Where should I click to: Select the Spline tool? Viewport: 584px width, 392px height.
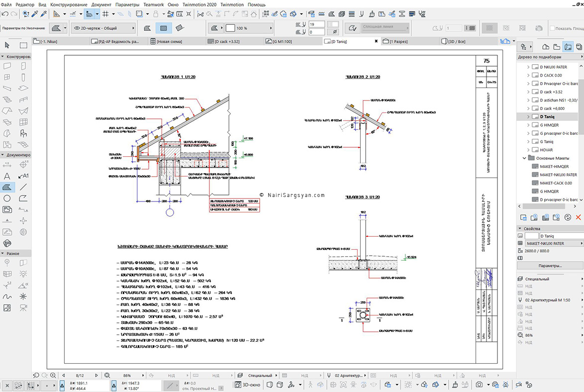tap(7, 296)
